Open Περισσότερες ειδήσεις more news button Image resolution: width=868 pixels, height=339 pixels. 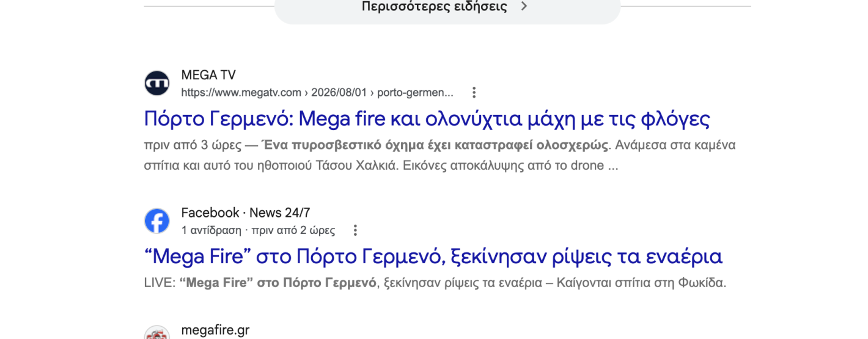click(447, 9)
